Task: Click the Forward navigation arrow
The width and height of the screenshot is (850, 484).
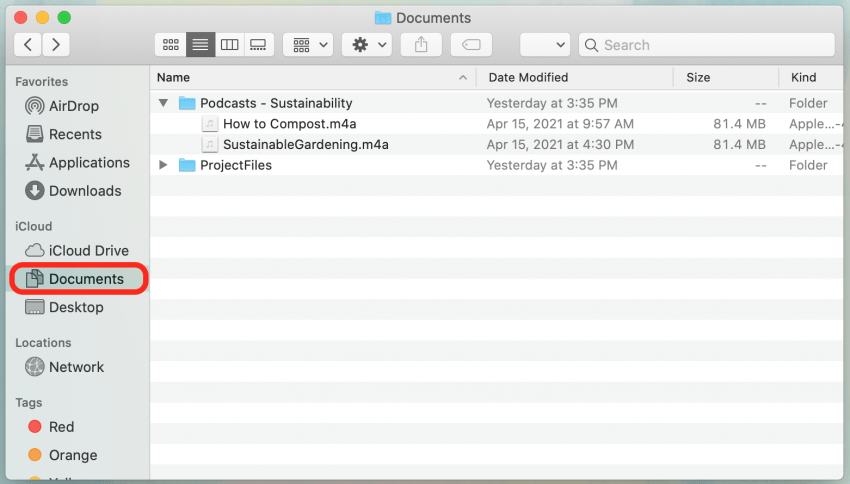Action: 56,45
